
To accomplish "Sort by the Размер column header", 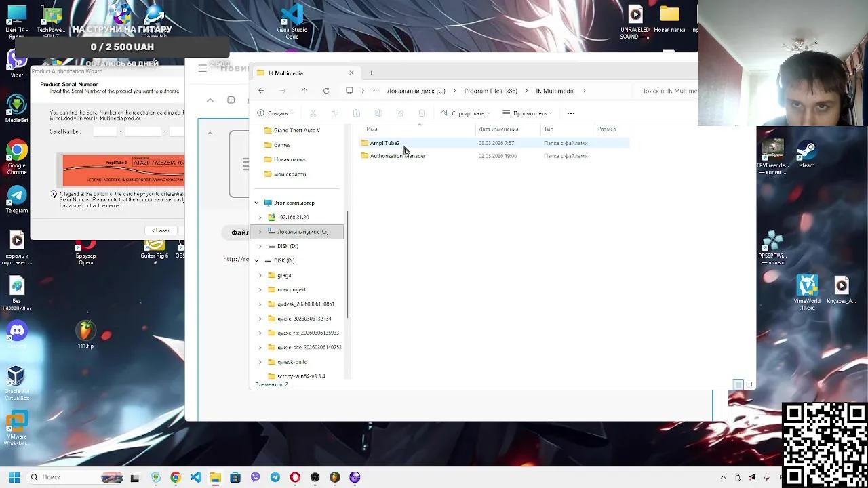I will pos(607,129).
